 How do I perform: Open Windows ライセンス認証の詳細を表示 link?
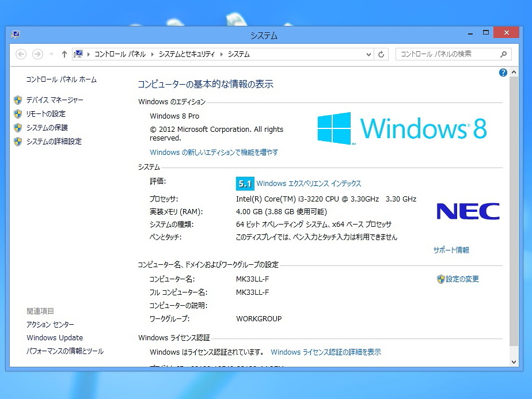tap(326, 352)
